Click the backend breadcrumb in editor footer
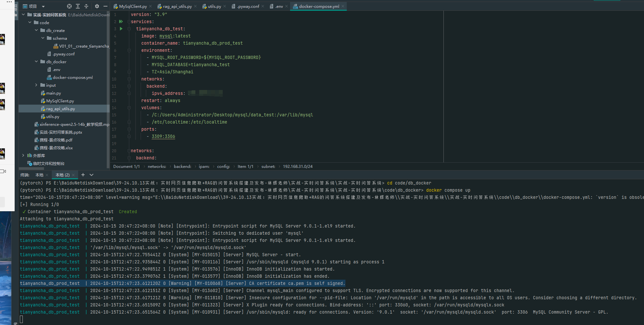The image size is (644, 325). (182, 167)
